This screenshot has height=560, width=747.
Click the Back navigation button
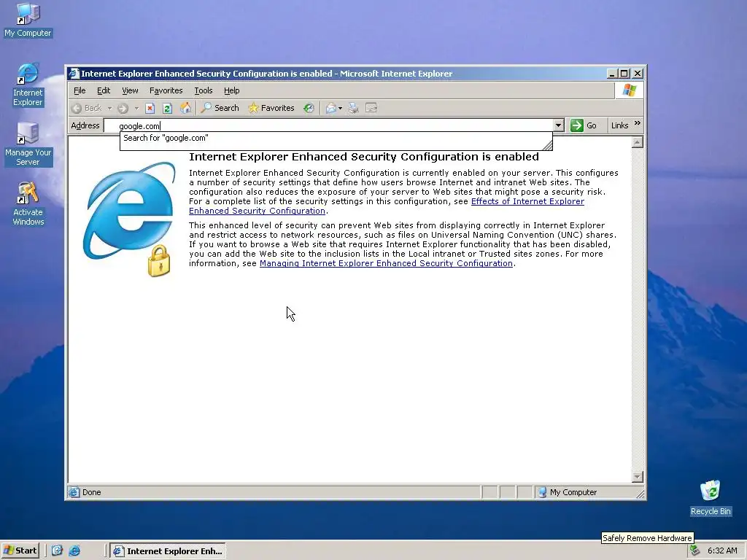coord(87,108)
